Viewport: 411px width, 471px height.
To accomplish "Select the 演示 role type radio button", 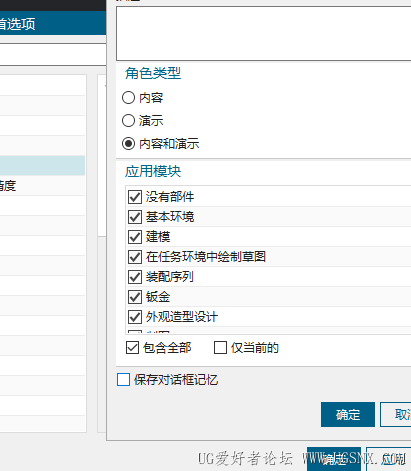I will coord(128,121).
